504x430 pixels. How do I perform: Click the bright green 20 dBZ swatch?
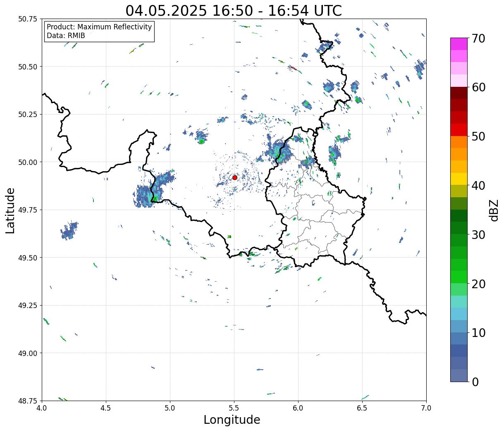click(x=459, y=277)
